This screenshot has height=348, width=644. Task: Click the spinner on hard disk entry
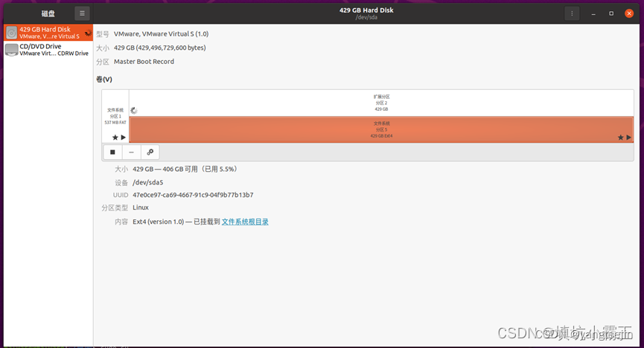(88, 33)
